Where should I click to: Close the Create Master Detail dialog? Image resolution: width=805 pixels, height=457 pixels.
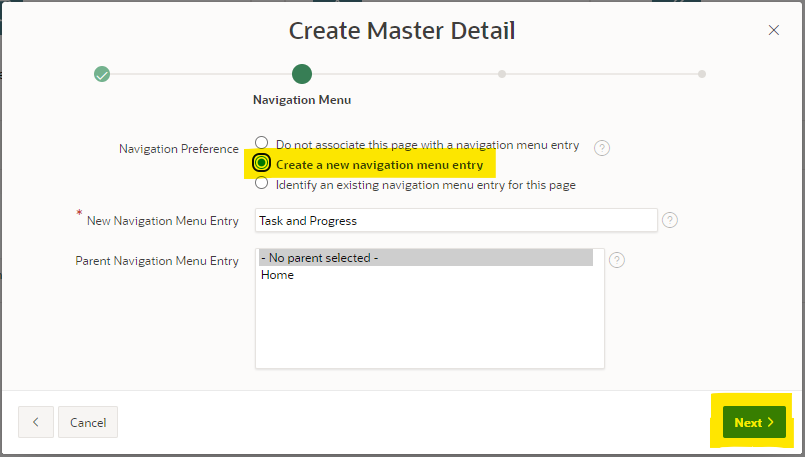coord(773,30)
